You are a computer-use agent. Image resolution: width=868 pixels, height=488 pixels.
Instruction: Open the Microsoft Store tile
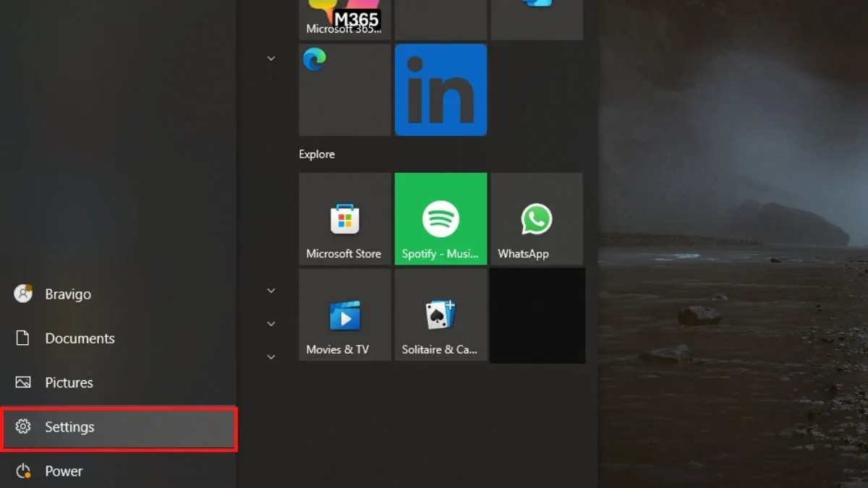[344, 218]
